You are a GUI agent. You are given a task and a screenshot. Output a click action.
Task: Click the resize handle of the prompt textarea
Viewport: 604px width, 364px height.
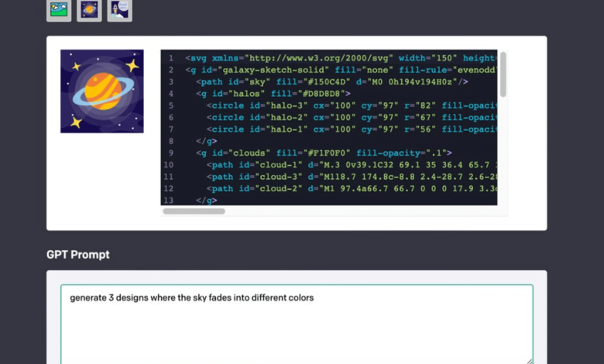(x=529, y=360)
